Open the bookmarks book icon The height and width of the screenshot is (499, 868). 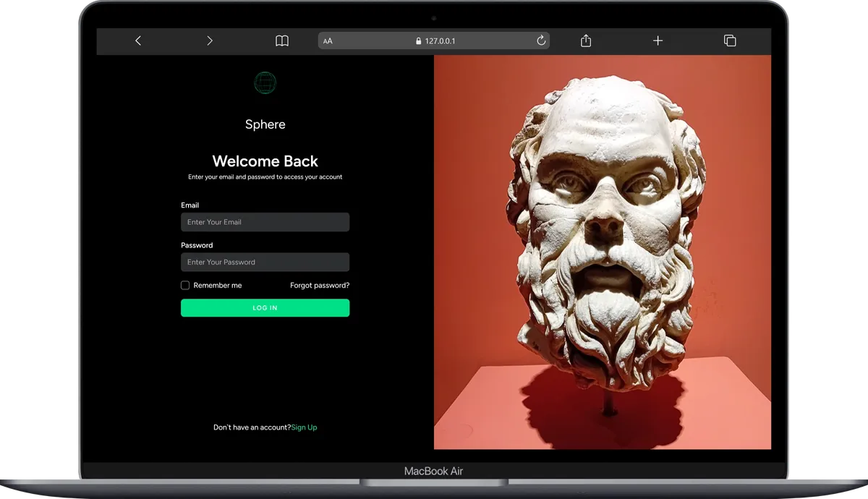point(282,41)
